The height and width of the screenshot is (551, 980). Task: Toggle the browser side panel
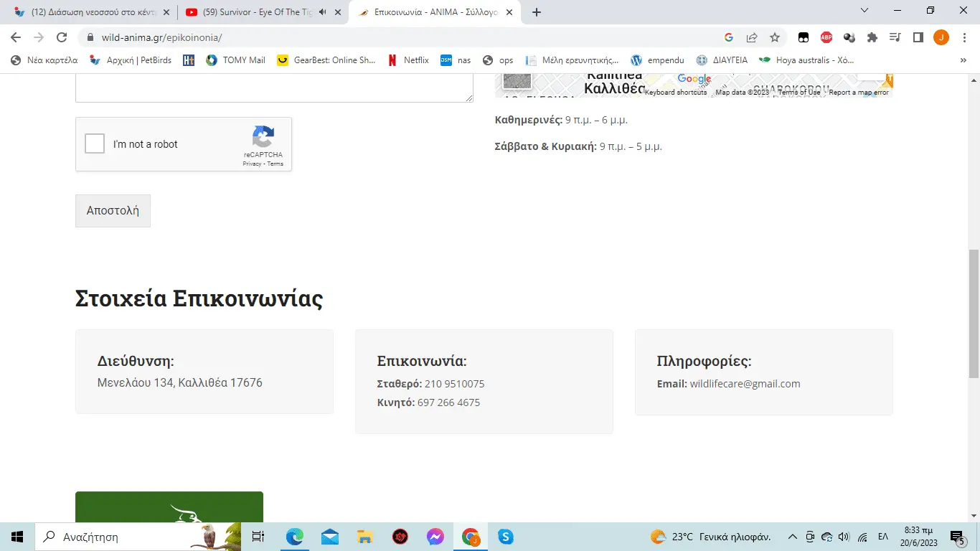pos(918,37)
